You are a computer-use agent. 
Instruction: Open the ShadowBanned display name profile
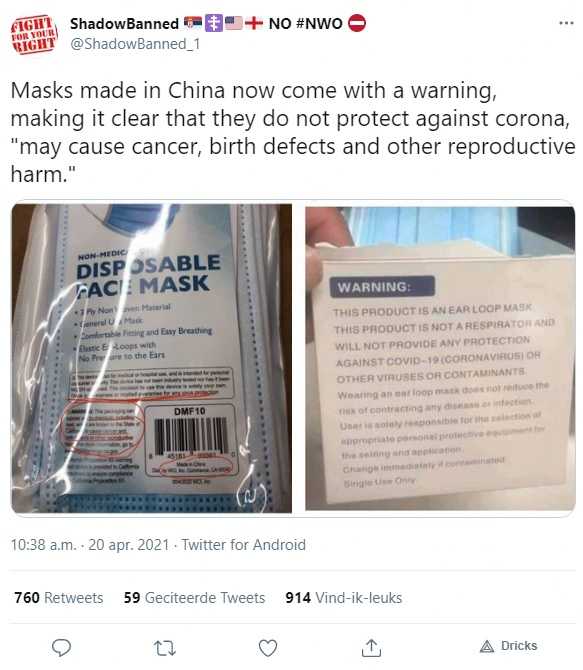pos(124,24)
